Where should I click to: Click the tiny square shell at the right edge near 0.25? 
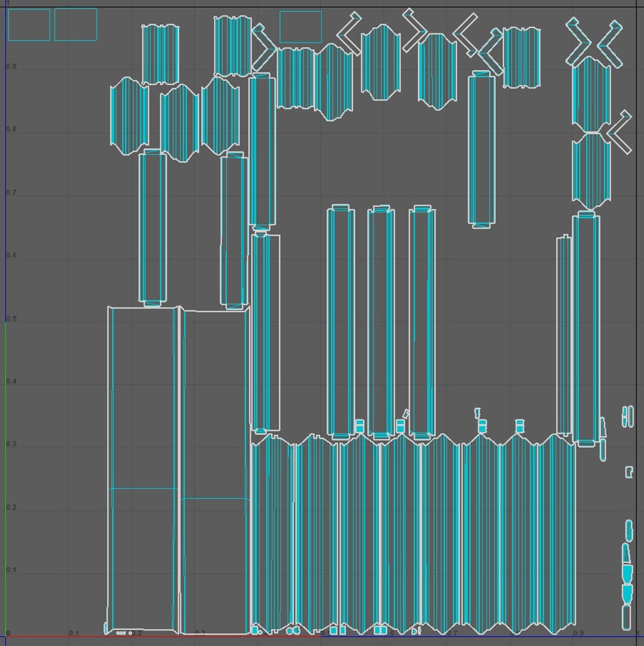point(629,472)
